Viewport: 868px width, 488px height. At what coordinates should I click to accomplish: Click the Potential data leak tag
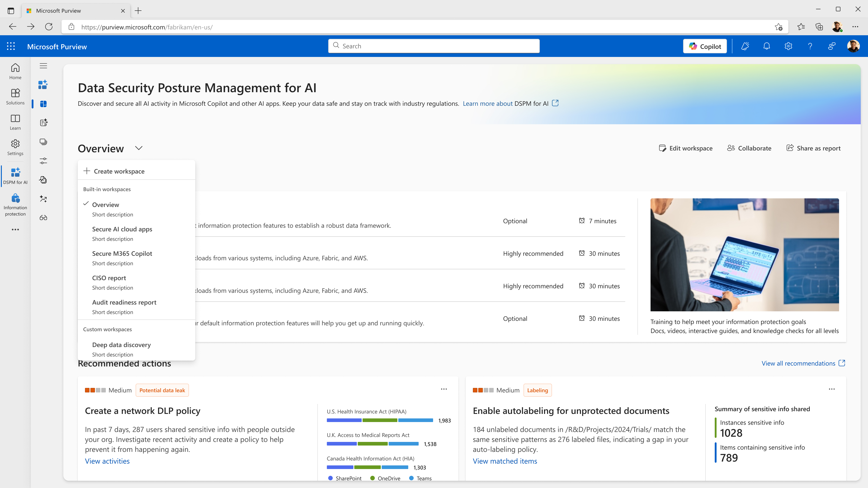point(162,390)
